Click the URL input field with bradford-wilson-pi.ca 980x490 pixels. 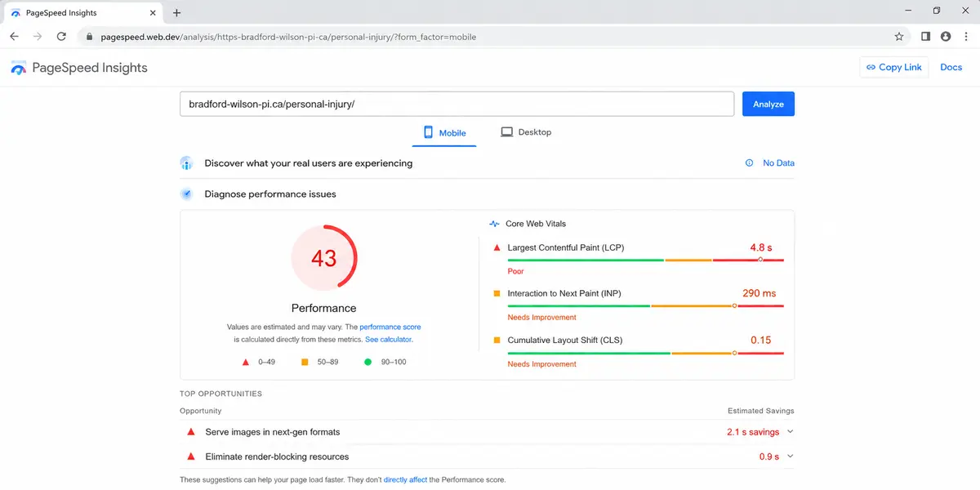point(457,105)
